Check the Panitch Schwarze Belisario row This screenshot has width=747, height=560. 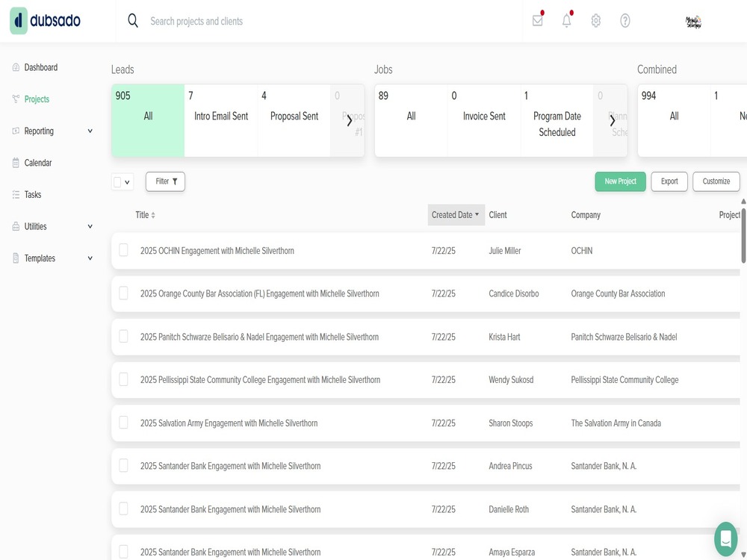click(x=123, y=336)
